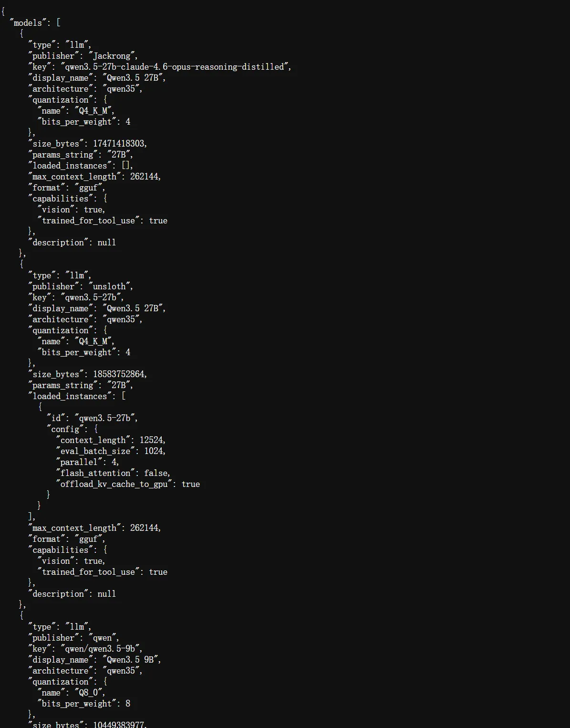The image size is (570, 728).
Task: Click the size value 18583752864
Action: (119, 374)
